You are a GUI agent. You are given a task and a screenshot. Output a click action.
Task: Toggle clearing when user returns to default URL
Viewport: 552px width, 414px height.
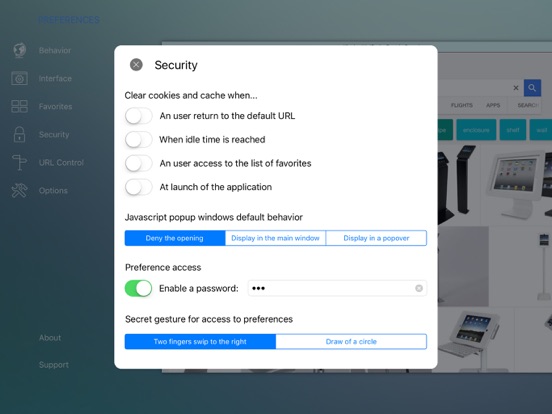[138, 116]
